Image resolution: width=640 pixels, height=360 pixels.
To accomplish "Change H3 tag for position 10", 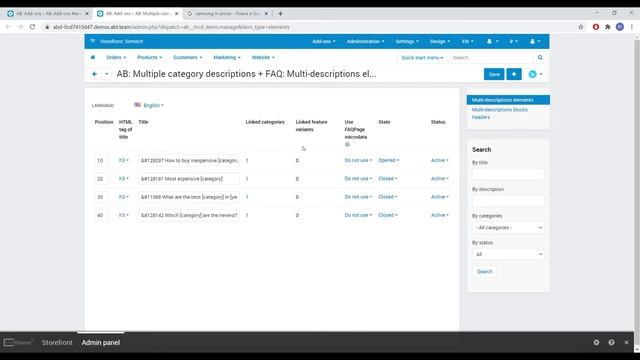I will (124, 160).
